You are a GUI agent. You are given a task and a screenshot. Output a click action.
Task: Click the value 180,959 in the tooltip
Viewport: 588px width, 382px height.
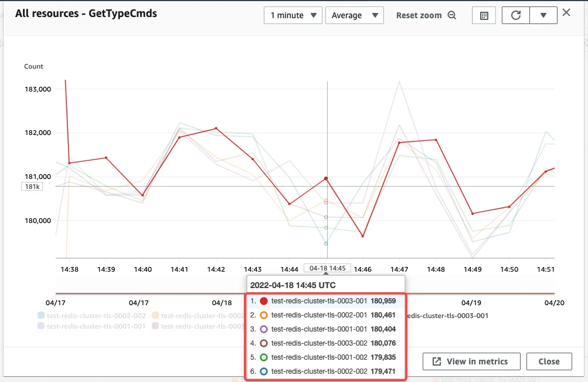pos(383,301)
